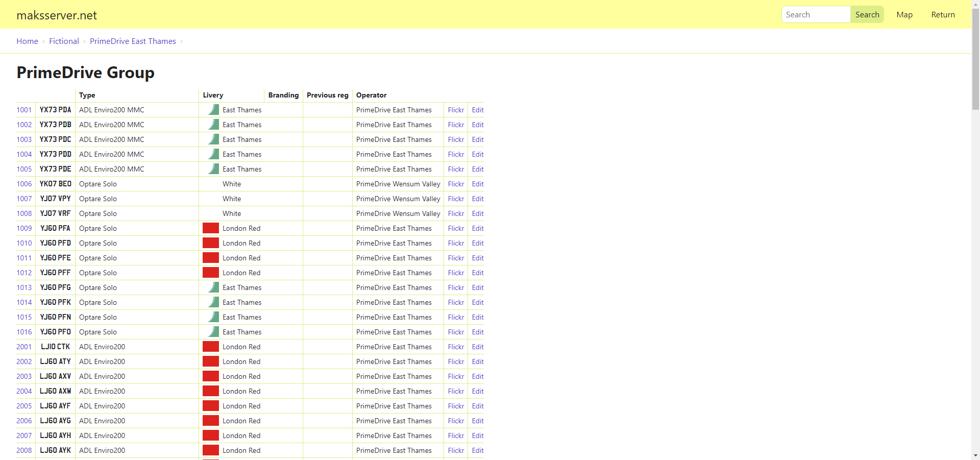This screenshot has height=460, width=980.
Task: Click the East Thames livery icon in row 1016
Action: point(213,332)
